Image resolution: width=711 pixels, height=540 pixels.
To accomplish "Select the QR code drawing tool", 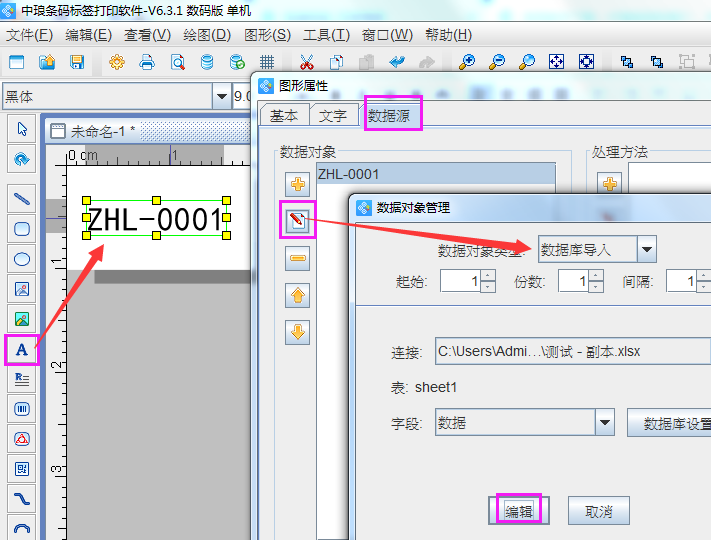I will 22,469.
